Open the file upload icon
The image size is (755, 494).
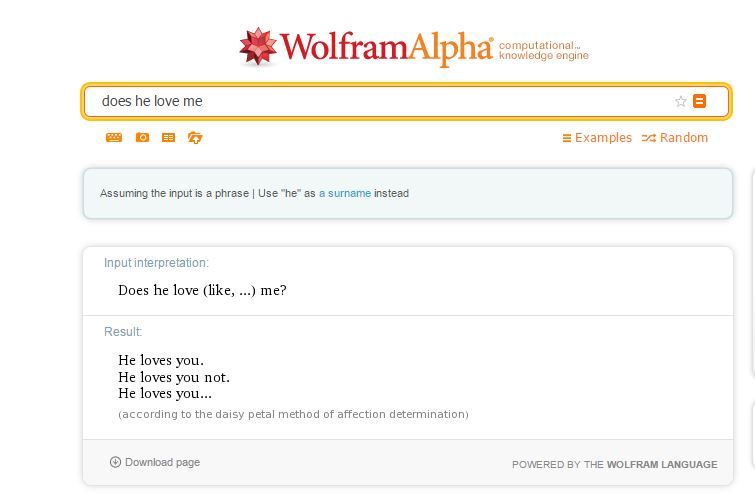195,137
